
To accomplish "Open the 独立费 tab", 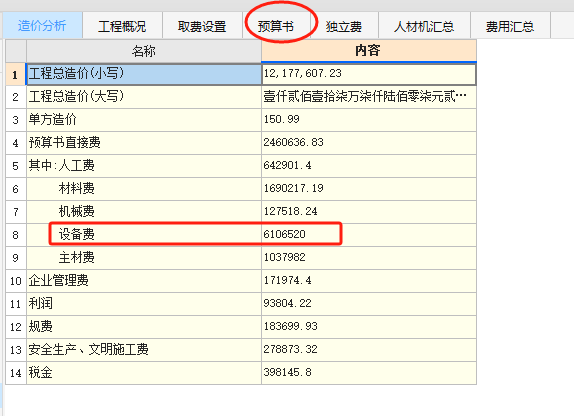I will click(344, 26).
